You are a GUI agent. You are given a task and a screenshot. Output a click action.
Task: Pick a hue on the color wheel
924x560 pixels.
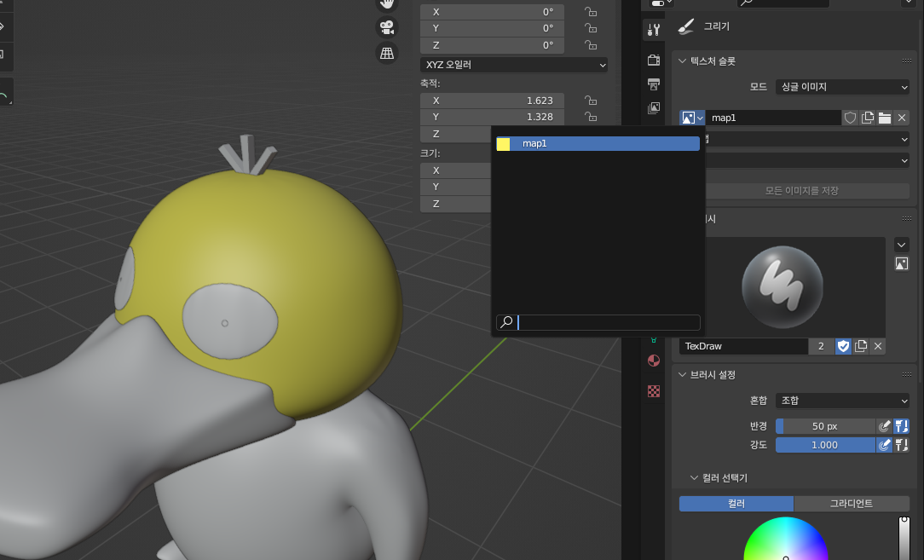coord(786,539)
